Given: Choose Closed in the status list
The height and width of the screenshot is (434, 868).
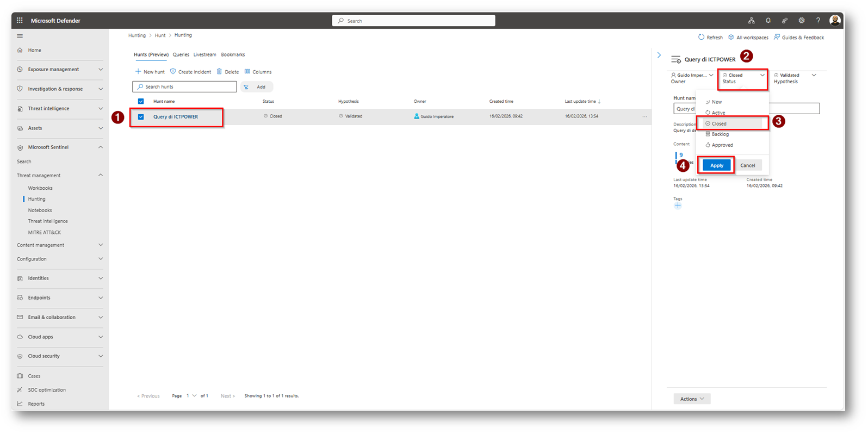Looking at the screenshot, I should click(732, 123).
